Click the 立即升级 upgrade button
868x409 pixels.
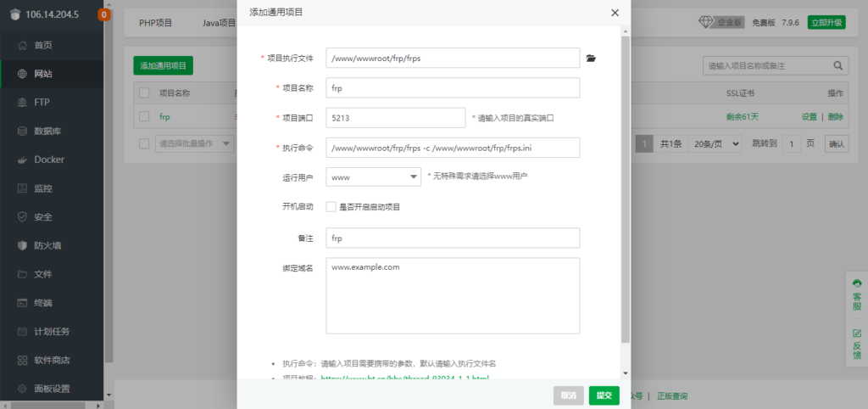[826, 23]
